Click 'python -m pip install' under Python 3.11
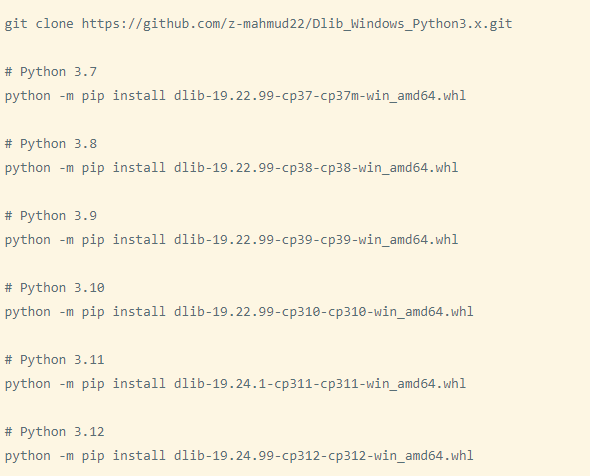 pos(85,384)
